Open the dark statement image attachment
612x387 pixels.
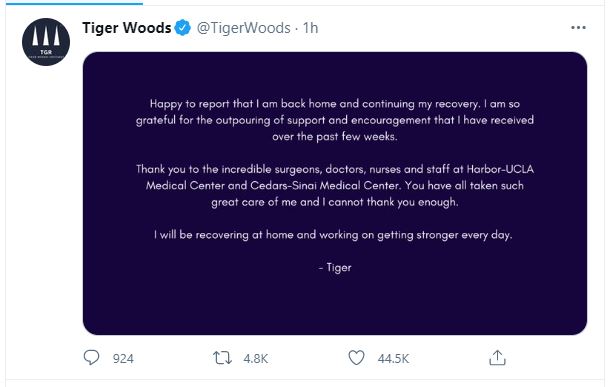(335, 193)
